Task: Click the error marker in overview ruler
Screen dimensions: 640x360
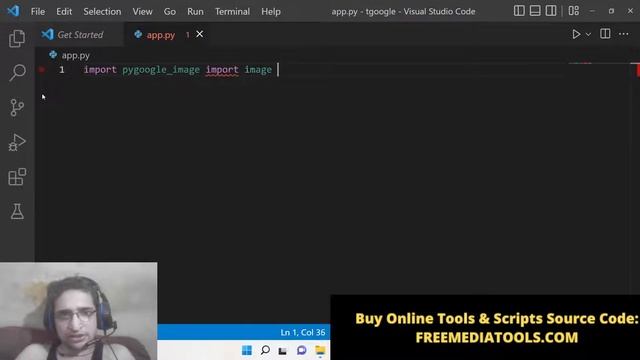Action: tap(638, 69)
